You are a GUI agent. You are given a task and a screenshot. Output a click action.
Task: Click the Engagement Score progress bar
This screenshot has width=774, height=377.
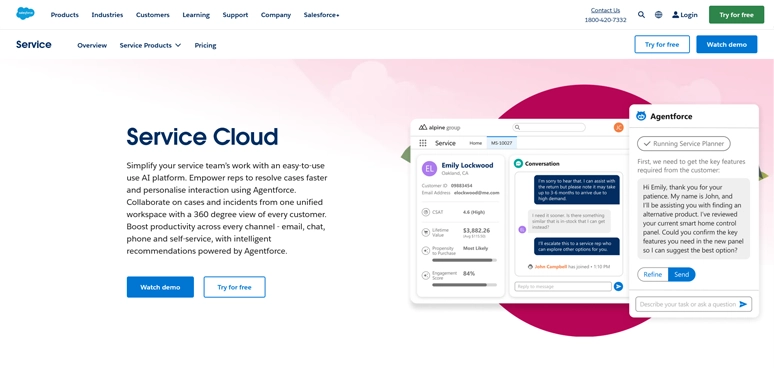pyautogui.click(x=464, y=285)
